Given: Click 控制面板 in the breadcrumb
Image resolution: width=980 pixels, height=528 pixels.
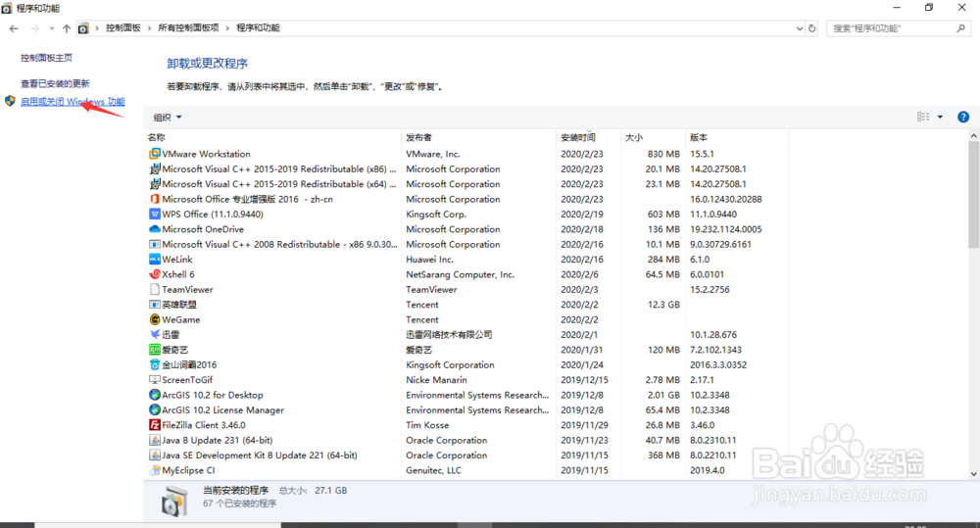Looking at the screenshot, I should 123,28.
